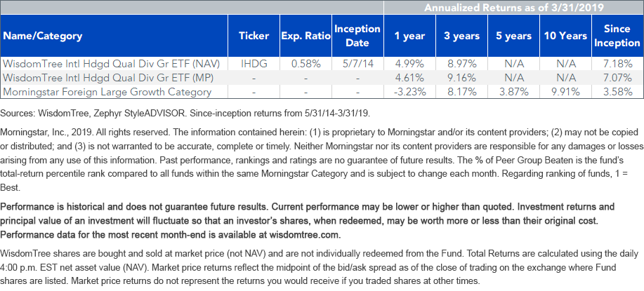
Task: Click the 1 year column header
Action: click(x=409, y=36)
